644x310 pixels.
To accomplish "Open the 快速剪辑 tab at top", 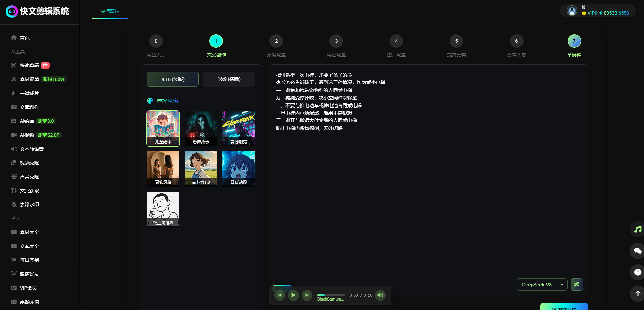I will (x=110, y=11).
